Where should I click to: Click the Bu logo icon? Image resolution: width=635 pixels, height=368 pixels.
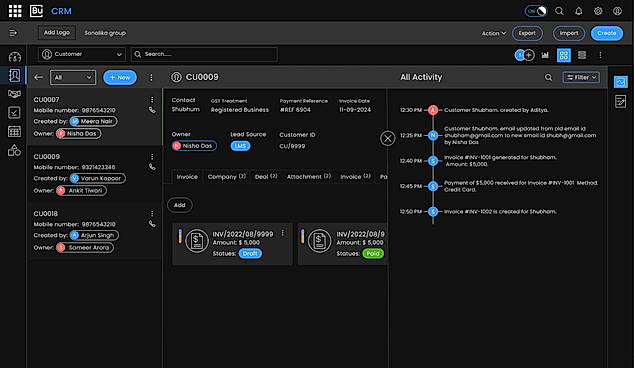coord(36,11)
